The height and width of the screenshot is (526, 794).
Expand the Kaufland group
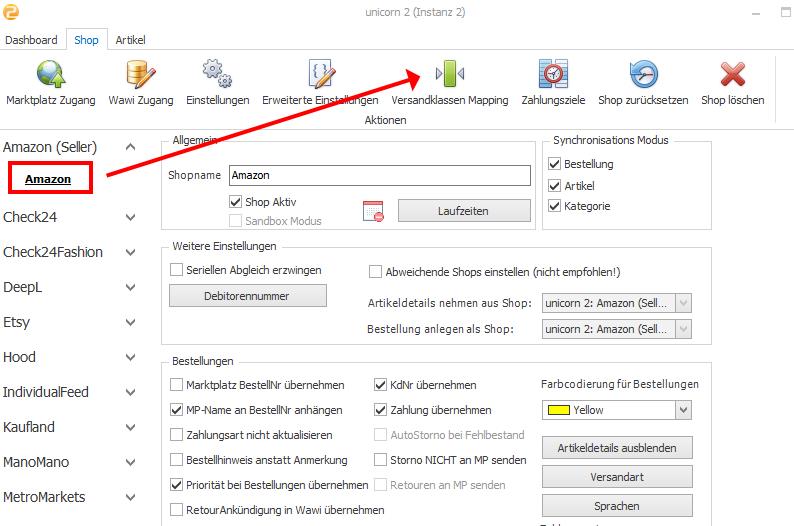click(130, 427)
